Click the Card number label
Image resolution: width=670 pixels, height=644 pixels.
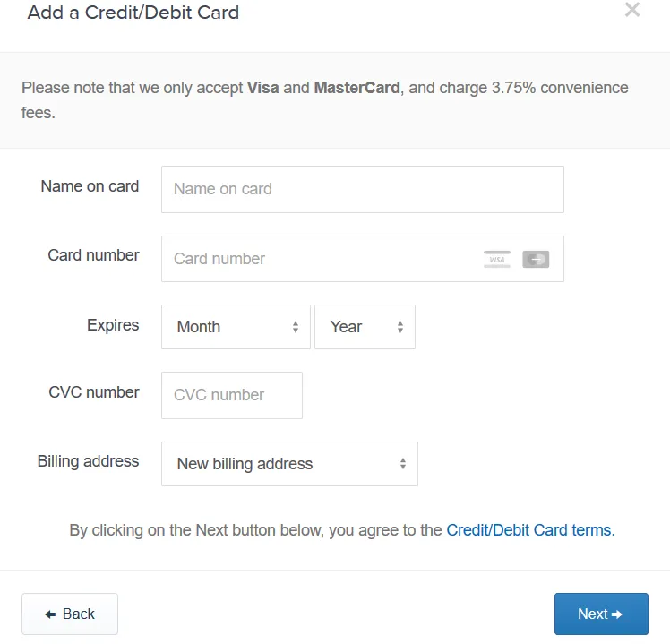93,255
